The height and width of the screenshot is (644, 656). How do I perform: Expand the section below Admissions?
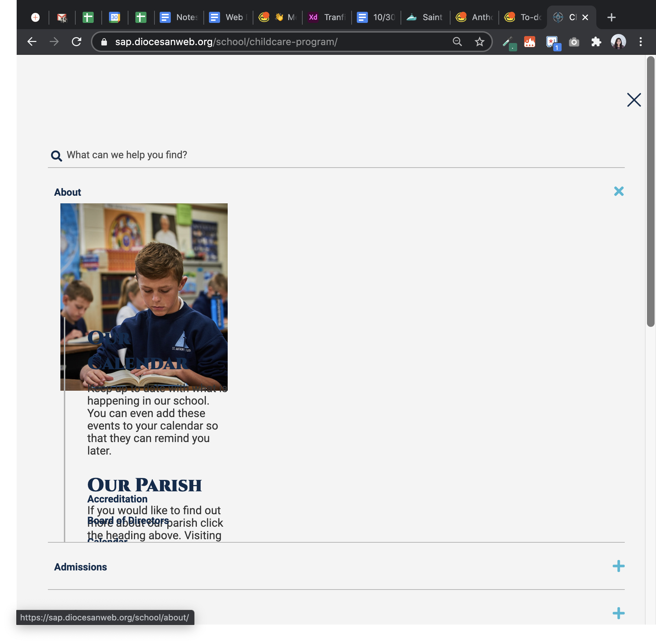tap(618, 613)
